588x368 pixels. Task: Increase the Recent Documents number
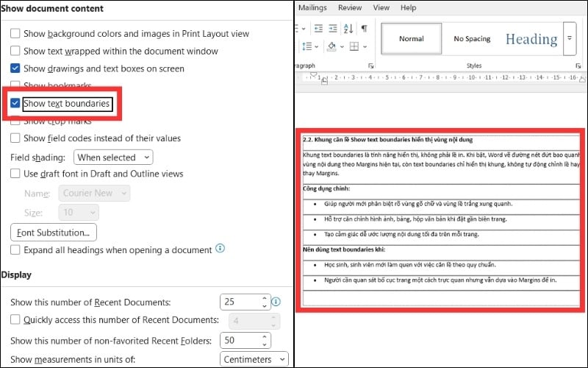[x=265, y=298]
